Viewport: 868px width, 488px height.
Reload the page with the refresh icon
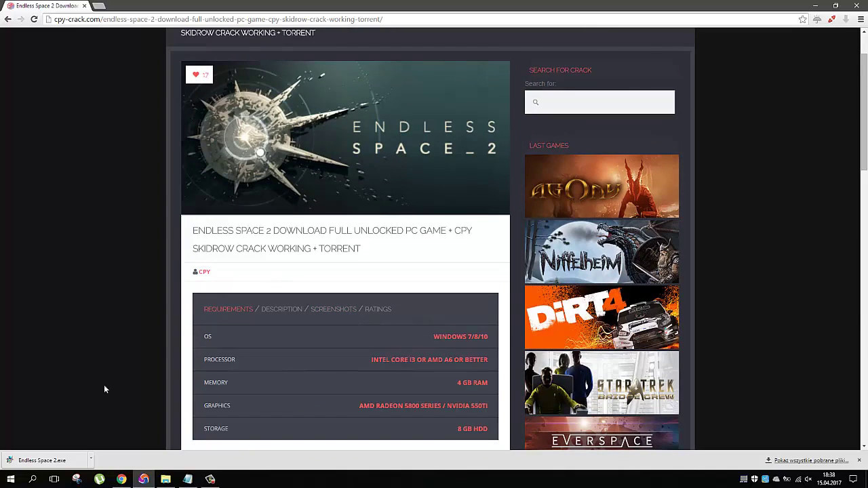click(x=34, y=19)
